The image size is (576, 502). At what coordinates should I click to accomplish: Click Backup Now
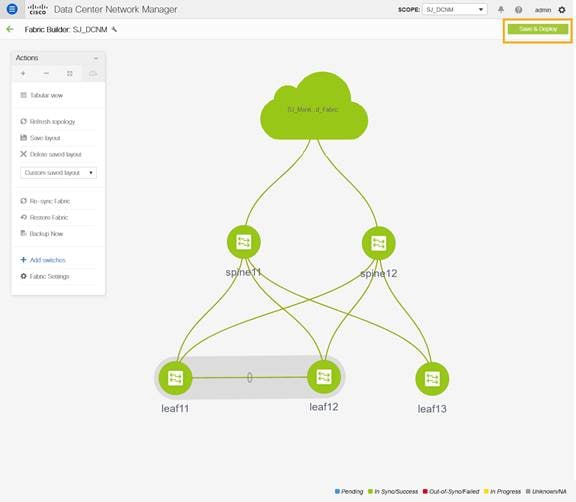click(x=42, y=234)
